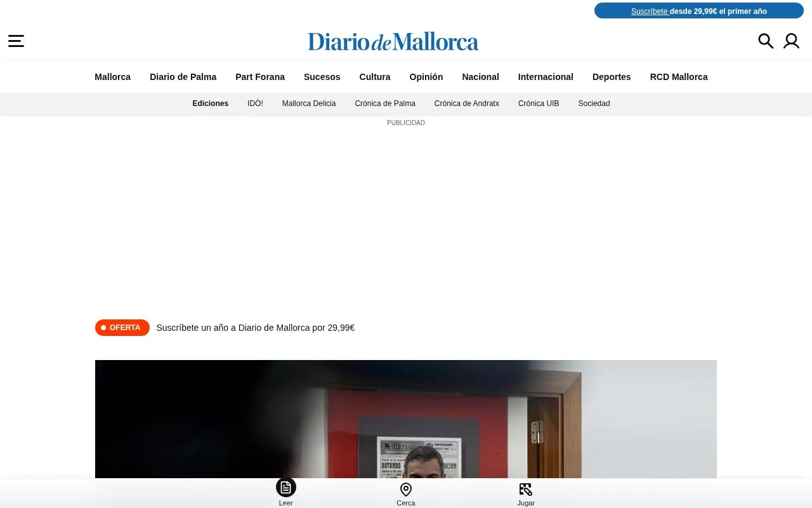Open the Sociedad link
Viewport: 812px width, 508px height.
(x=594, y=104)
